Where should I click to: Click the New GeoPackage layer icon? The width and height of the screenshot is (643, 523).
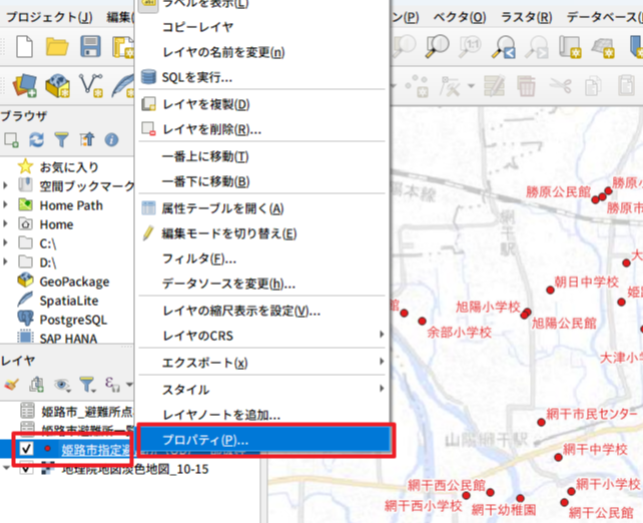[x=57, y=87]
